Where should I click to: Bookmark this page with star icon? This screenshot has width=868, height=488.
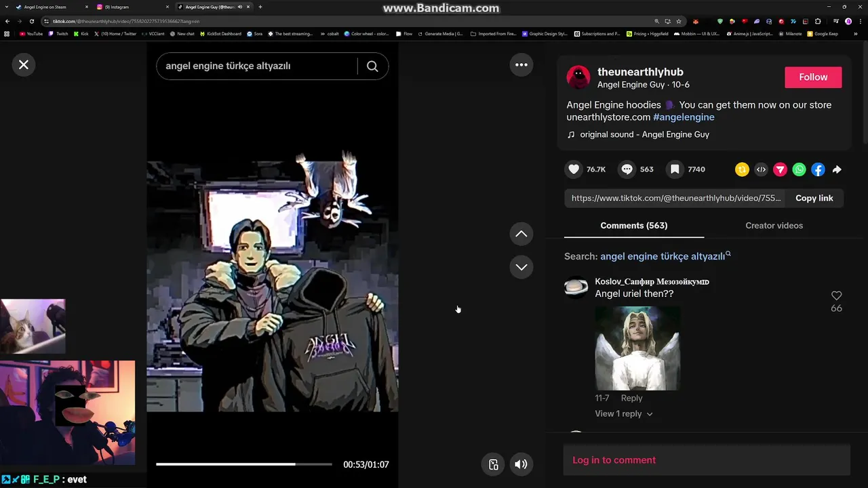(x=679, y=21)
